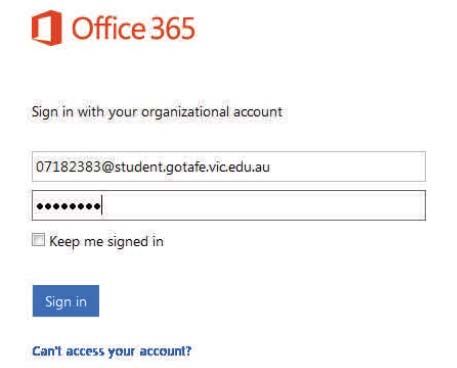Open Can't access your account? link
This screenshot has height=368, width=457.
coord(112,351)
